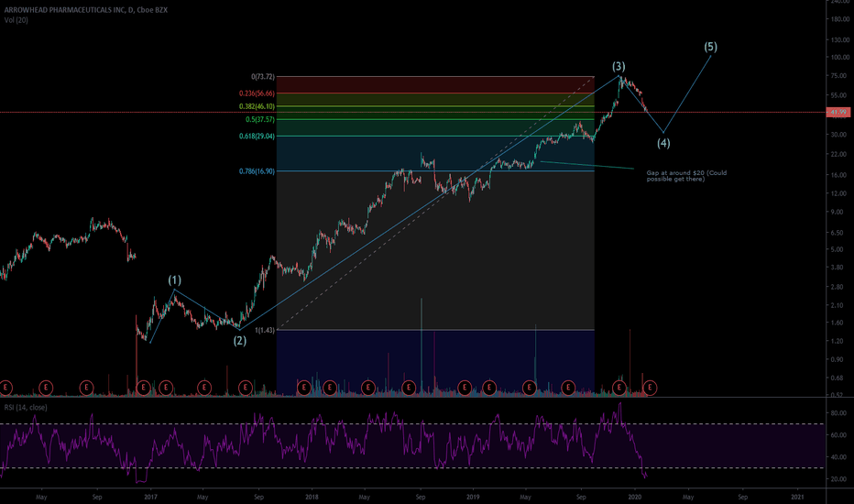Click the RSI 40.00 scale label

(838, 457)
